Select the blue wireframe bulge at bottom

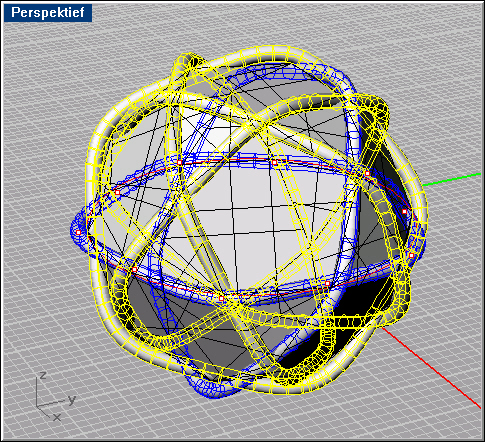tap(212, 387)
